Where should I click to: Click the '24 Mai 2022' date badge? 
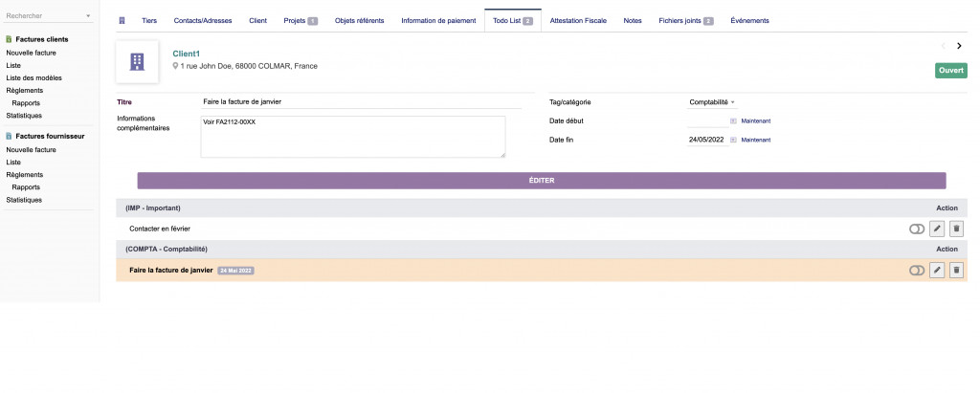[235, 271]
